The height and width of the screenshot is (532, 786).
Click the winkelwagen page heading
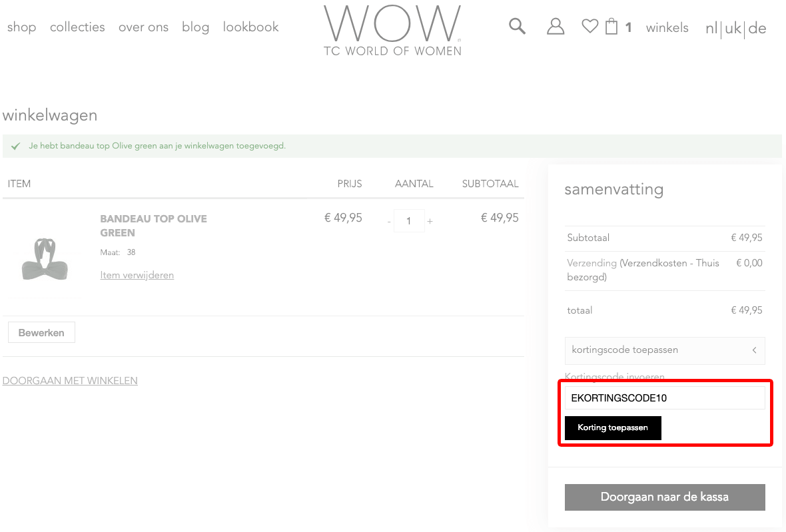(x=50, y=115)
